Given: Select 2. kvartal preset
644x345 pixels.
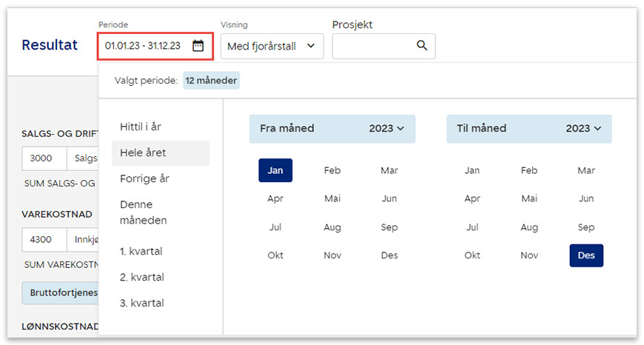Looking at the screenshot, I should (x=141, y=278).
